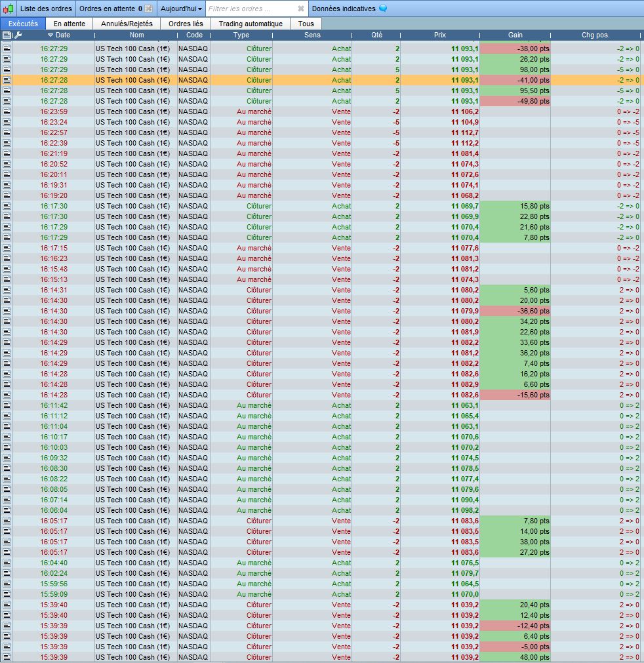Open order details icon for the 16:07:14 row
The image size is (644, 663).
[x=7, y=500]
